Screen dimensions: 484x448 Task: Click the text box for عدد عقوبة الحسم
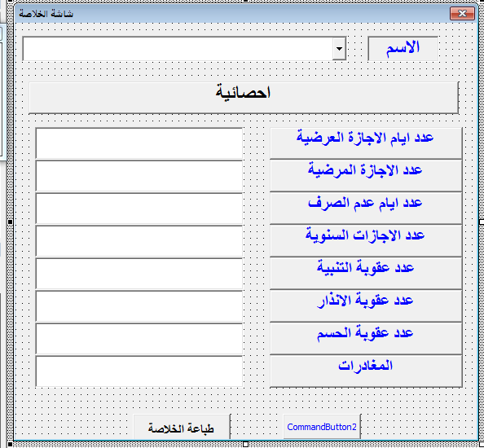pos(139,339)
